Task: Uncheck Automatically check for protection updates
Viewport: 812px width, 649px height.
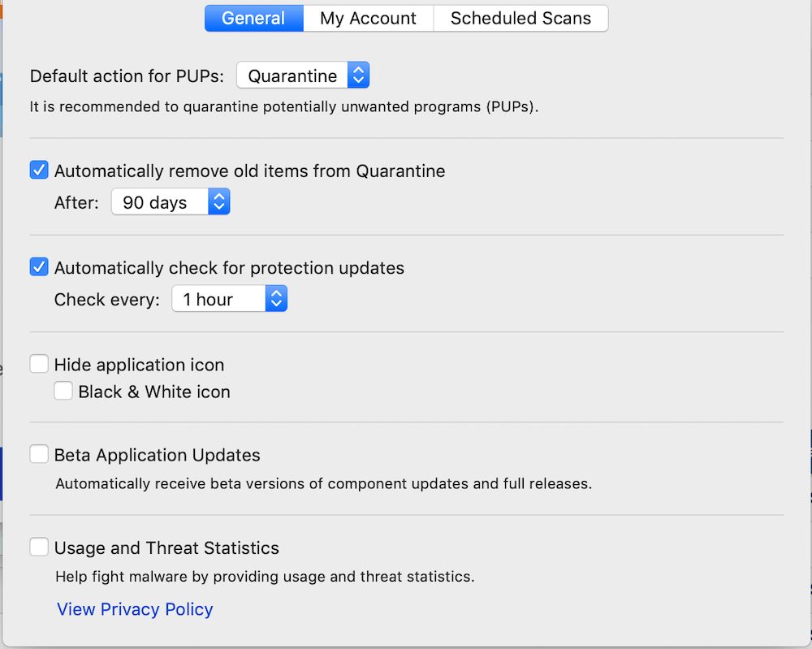Action: pyautogui.click(x=39, y=266)
